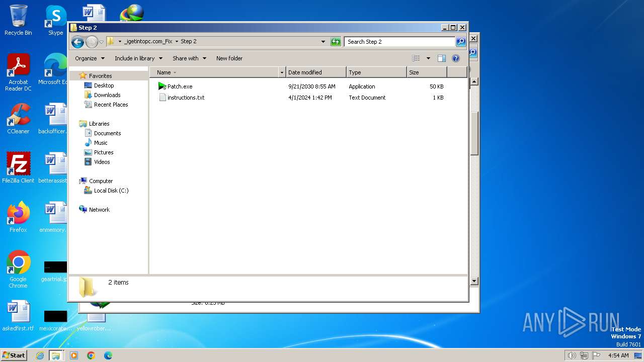Open FileZilla Client desktop icon

point(18,168)
